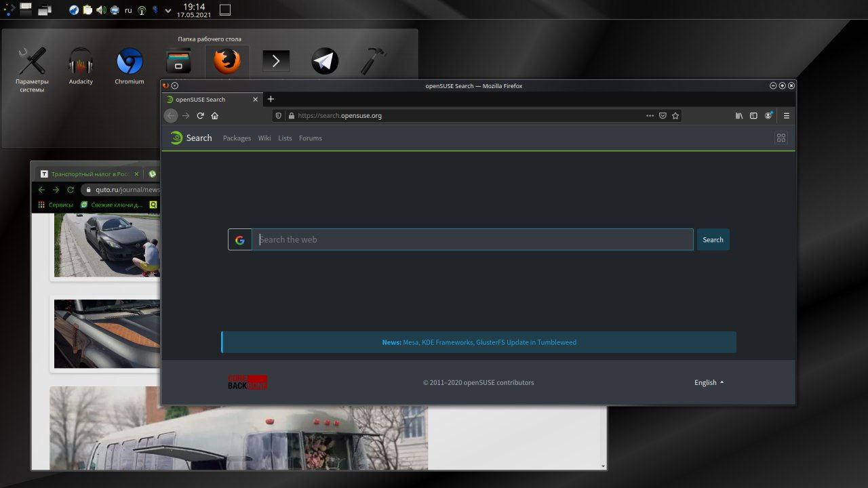The image size is (868, 488).
Task: Click the Code Backbone footer logo
Action: 248,382
